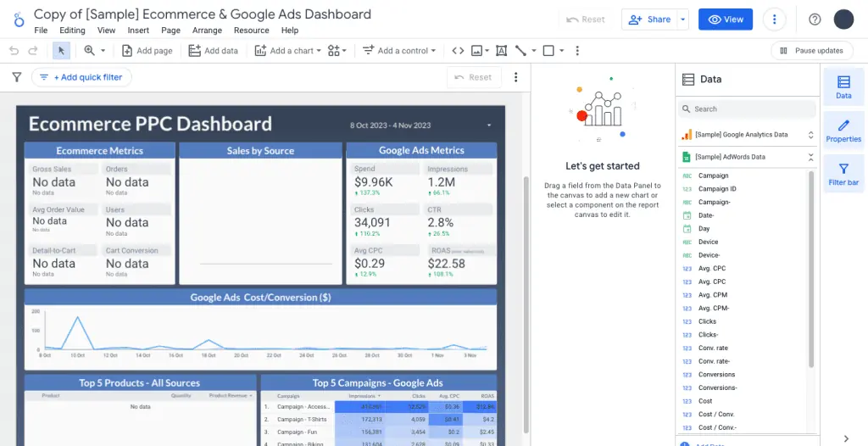Select the Clicks scorecard value 34,091
868x446 pixels.
373,223
